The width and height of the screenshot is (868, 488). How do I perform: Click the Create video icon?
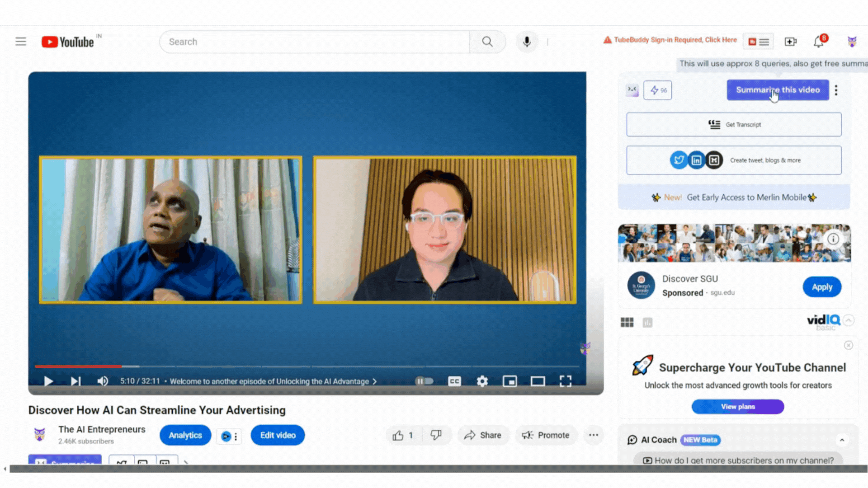click(790, 42)
